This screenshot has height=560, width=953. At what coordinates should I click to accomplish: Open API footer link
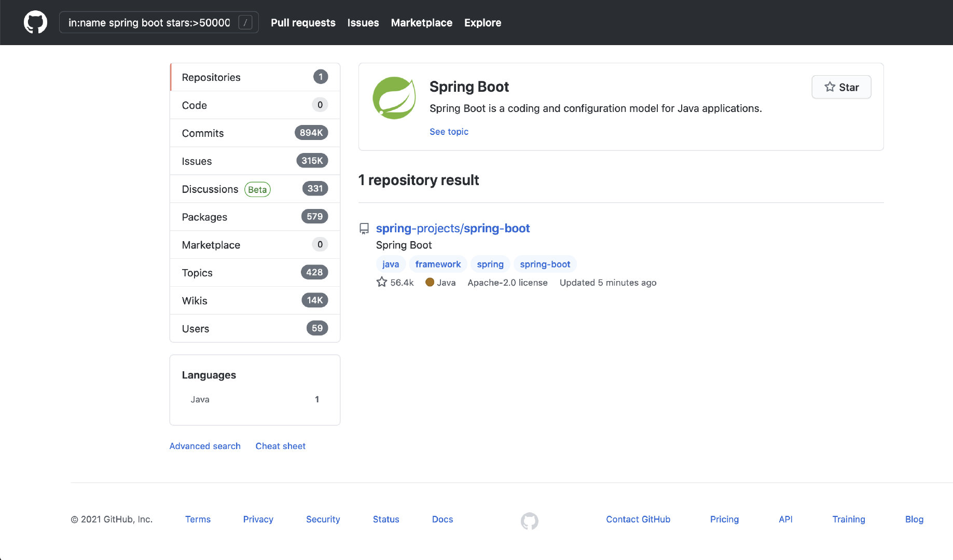(785, 519)
